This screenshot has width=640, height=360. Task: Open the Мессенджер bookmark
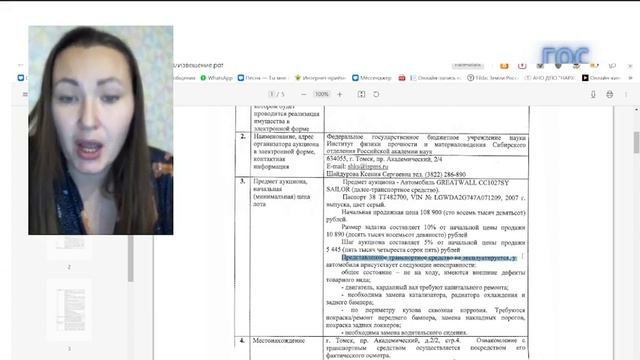point(372,78)
